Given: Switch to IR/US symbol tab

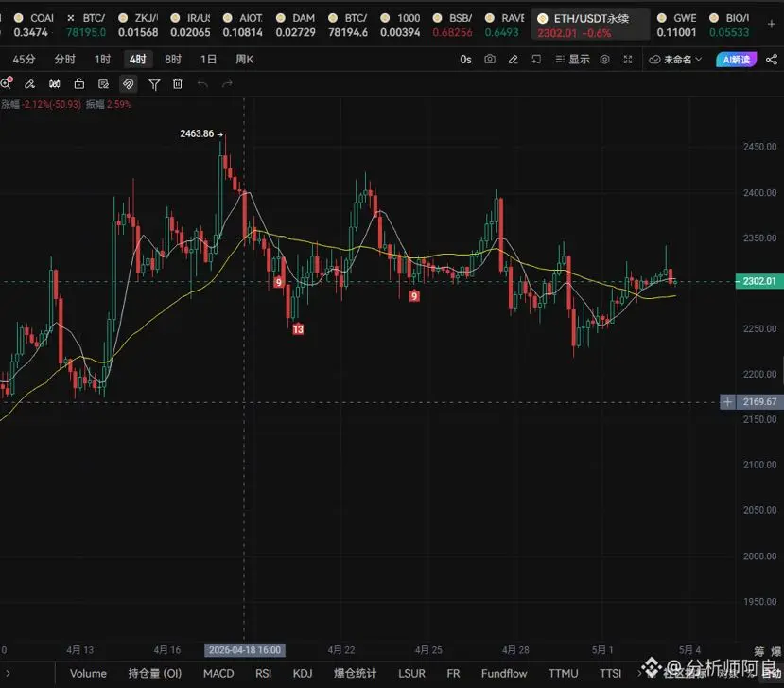Looking at the screenshot, I should 190,25.
